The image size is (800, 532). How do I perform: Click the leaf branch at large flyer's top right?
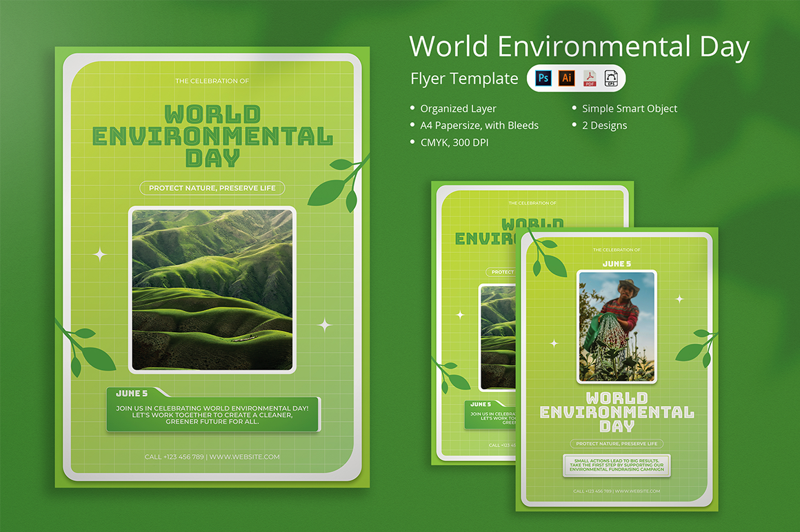pyautogui.click(x=335, y=185)
